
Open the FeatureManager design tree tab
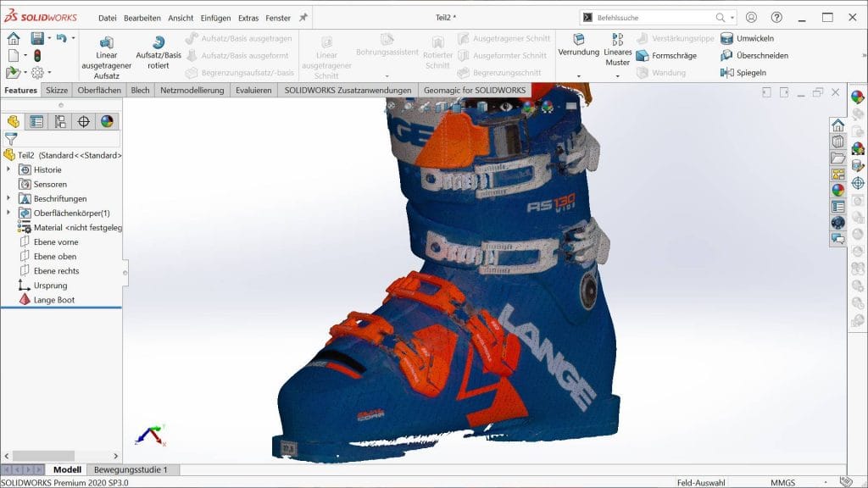(14, 121)
